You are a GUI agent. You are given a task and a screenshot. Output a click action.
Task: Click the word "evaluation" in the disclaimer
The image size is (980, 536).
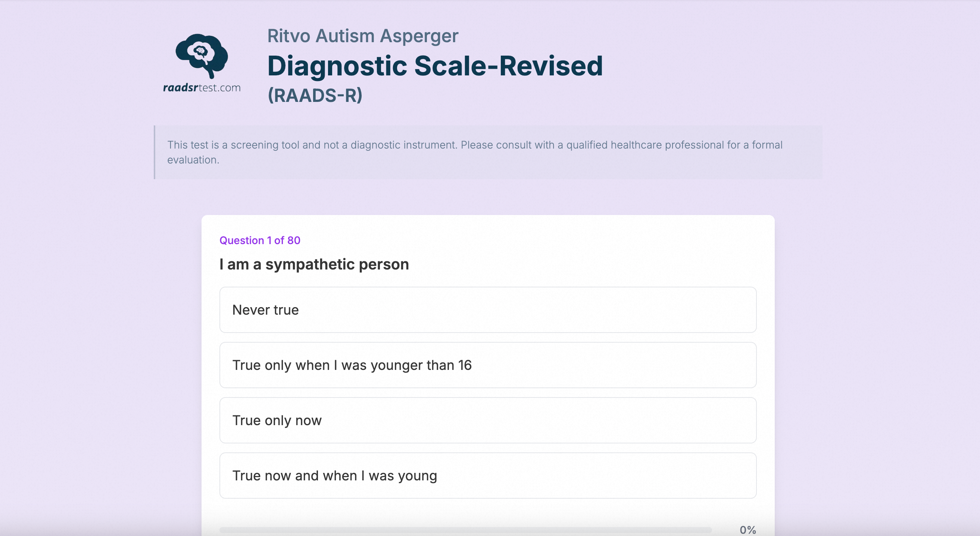click(192, 160)
